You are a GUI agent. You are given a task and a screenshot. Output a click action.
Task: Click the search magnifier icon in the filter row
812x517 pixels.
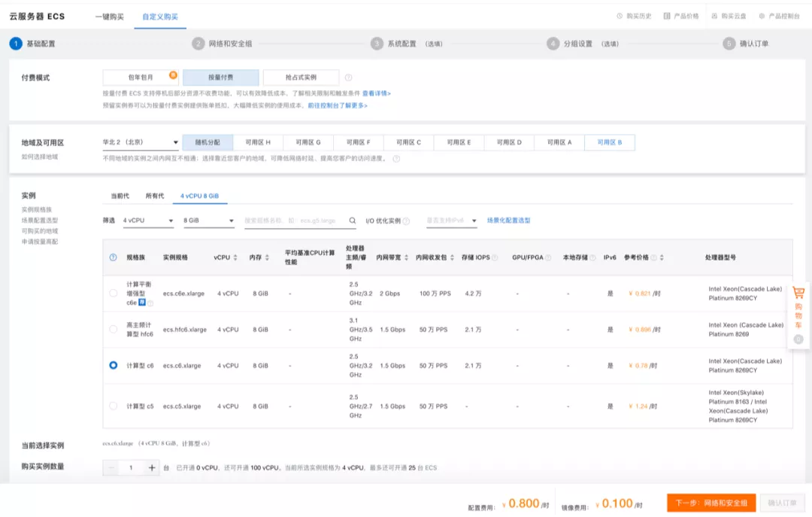coord(352,220)
